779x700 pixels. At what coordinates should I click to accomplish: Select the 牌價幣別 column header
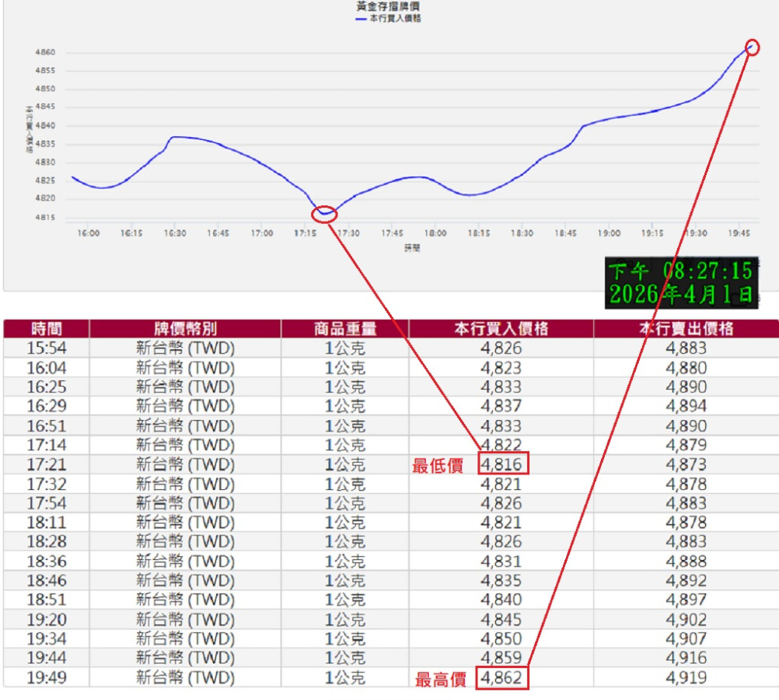(x=185, y=329)
